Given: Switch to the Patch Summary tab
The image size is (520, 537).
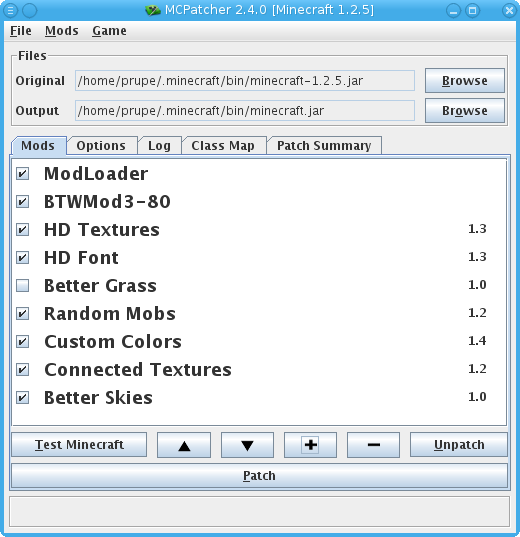Looking at the screenshot, I should 324,146.
